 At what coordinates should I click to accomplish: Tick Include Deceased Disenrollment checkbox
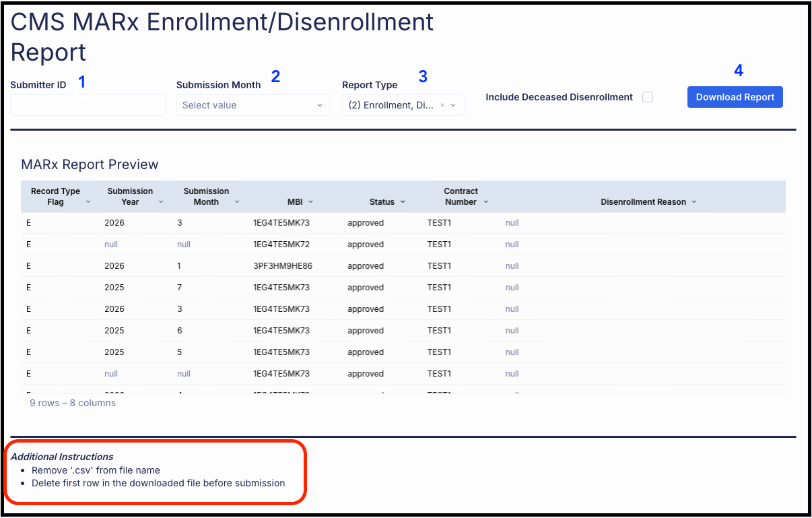[648, 97]
